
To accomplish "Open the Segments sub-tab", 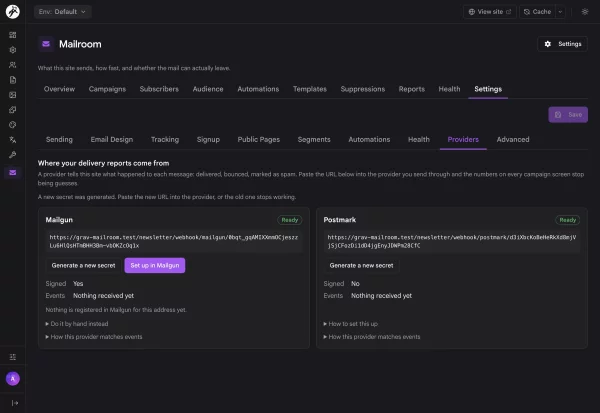I will pos(314,139).
